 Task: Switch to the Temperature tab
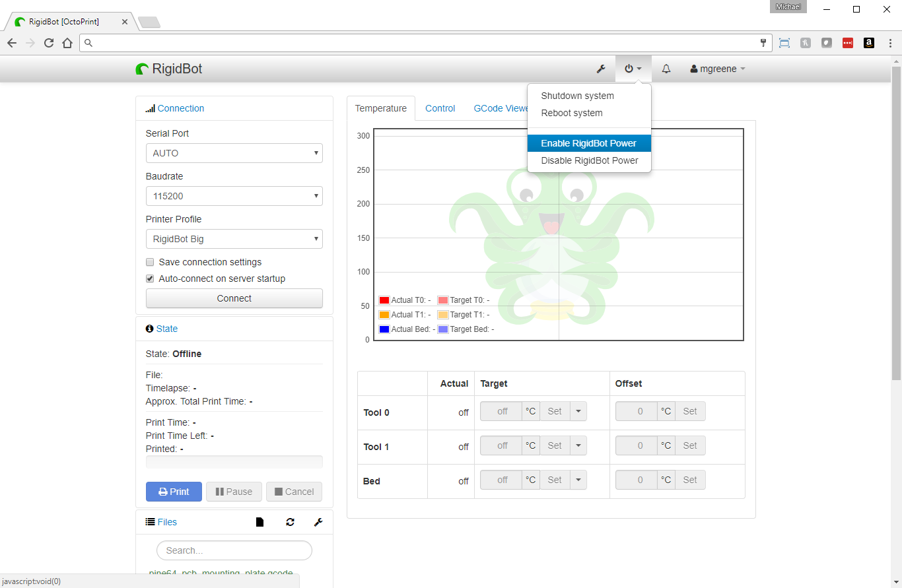coord(381,108)
